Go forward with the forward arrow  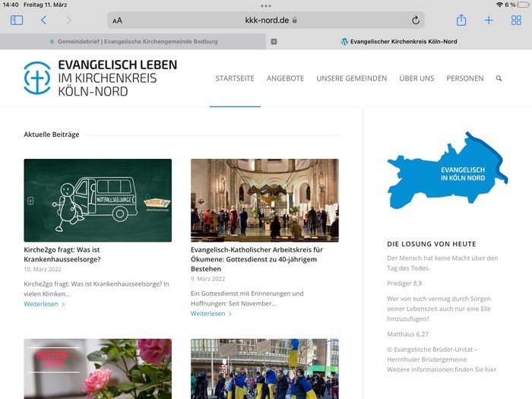click(x=68, y=21)
